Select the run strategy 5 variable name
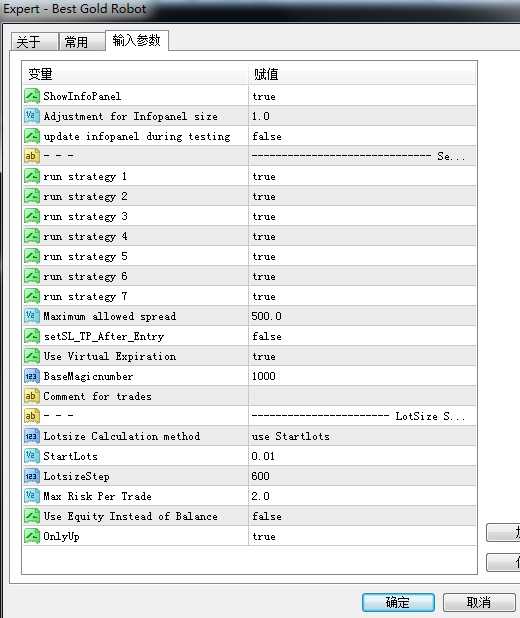The height and width of the screenshot is (618, 520). point(85,256)
